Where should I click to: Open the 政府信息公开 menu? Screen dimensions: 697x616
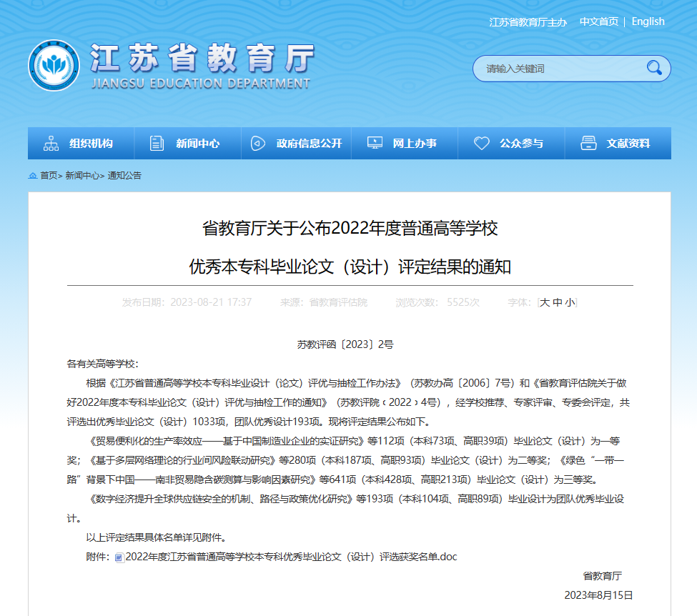click(x=309, y=143)
